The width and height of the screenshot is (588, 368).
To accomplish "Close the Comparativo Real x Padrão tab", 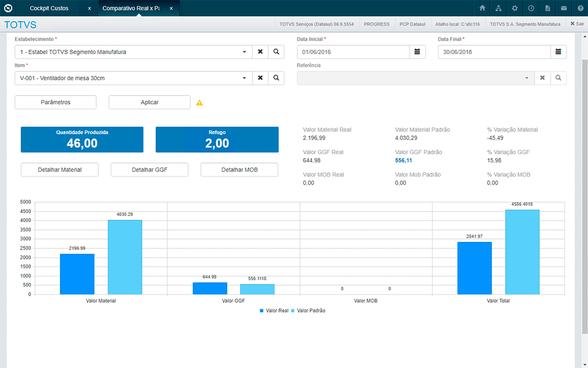I will coord(171,8).
